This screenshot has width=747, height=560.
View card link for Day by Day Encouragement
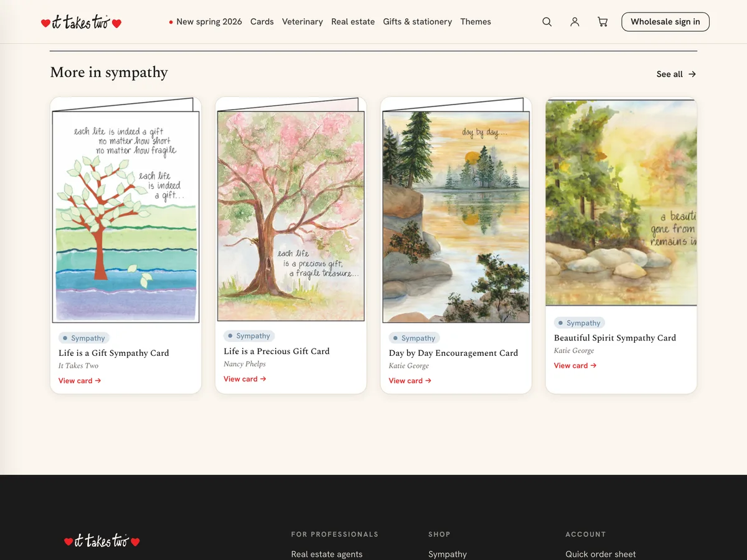(x=410, y=381)
